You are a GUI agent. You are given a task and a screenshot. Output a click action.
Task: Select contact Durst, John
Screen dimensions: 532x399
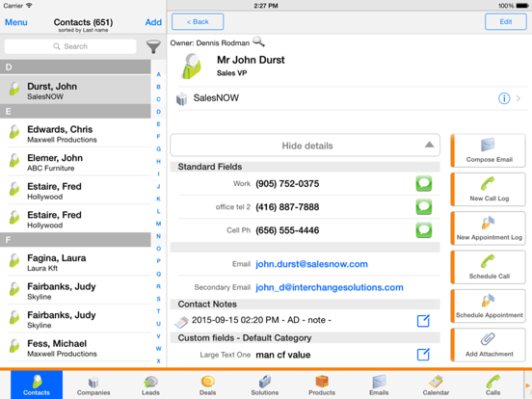(75, 90)
